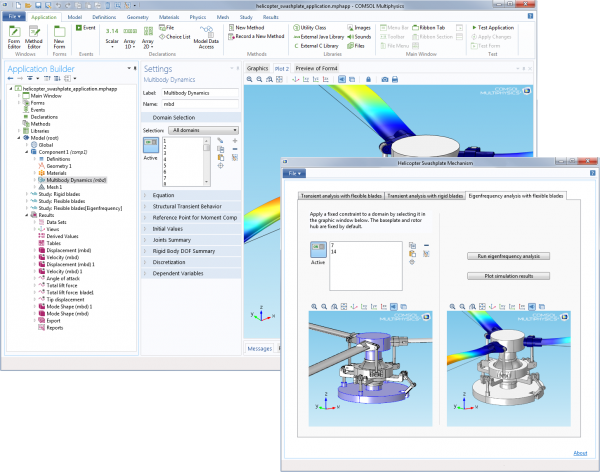
Task: Add a Scalar declaration
Action: pos(112,37)
